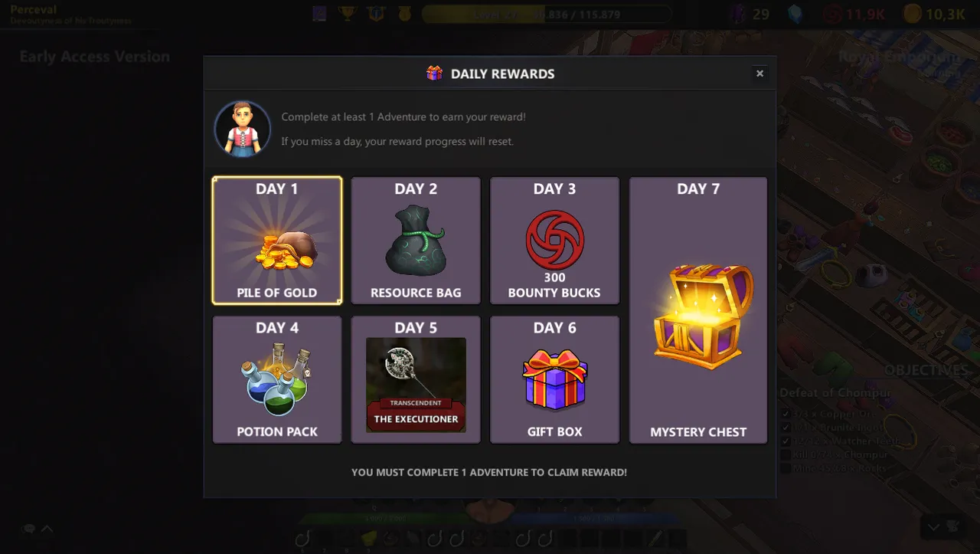View The Executioner Transcendent weapon card

(x=416, y=385)
